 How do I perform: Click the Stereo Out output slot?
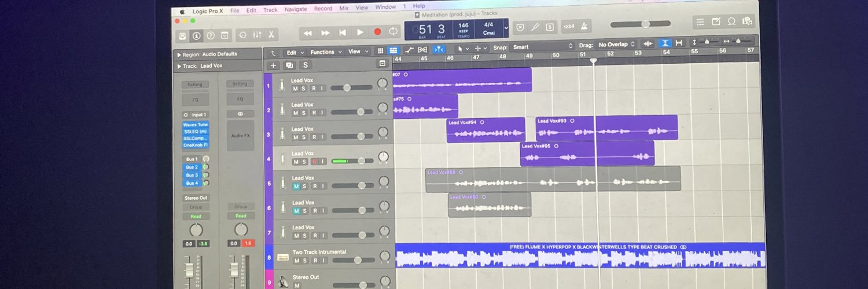[x=196, y=198]
